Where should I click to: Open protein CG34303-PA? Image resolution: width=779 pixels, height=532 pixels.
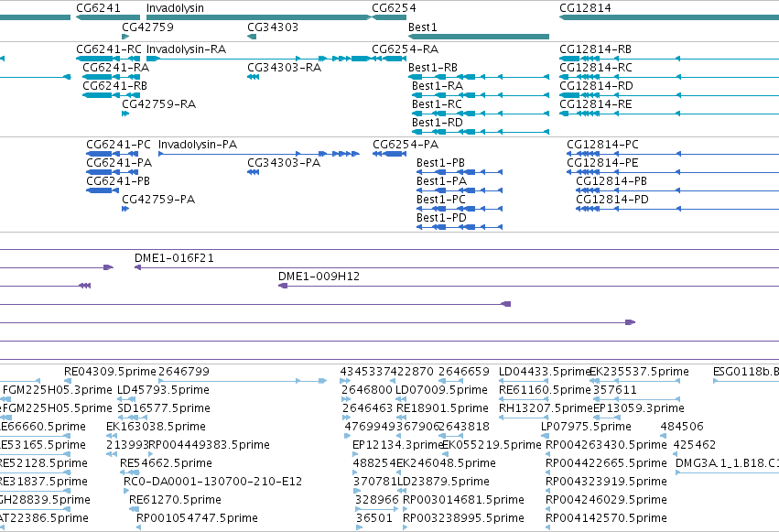(x=284, y=163)
